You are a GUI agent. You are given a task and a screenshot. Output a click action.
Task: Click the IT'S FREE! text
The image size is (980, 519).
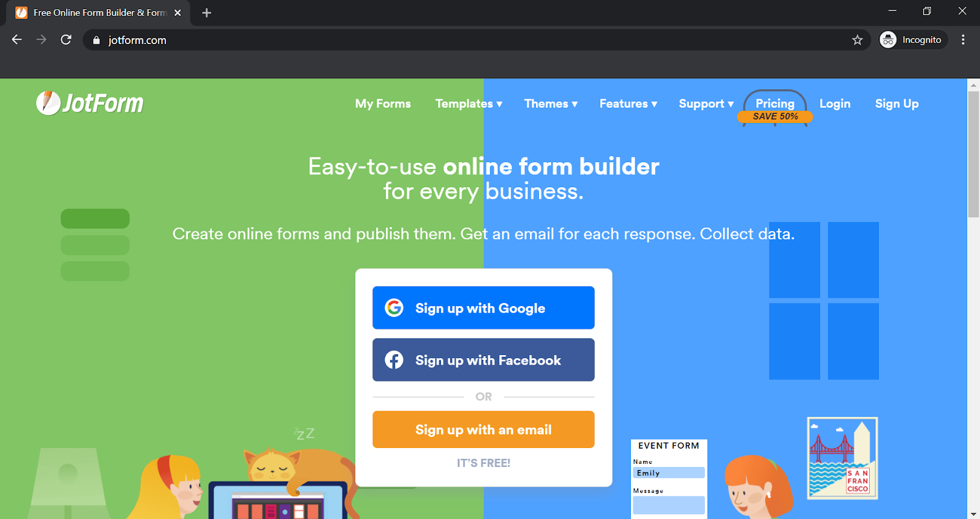click(x=483, y=463)
